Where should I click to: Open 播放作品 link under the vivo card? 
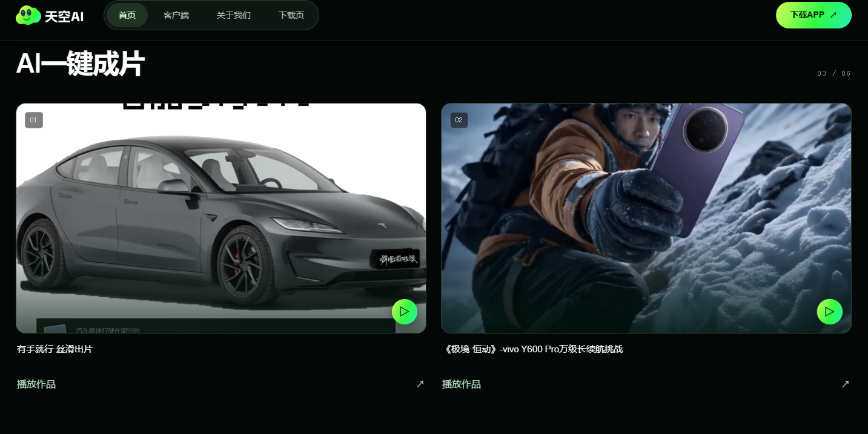click(x=462, y=384)
